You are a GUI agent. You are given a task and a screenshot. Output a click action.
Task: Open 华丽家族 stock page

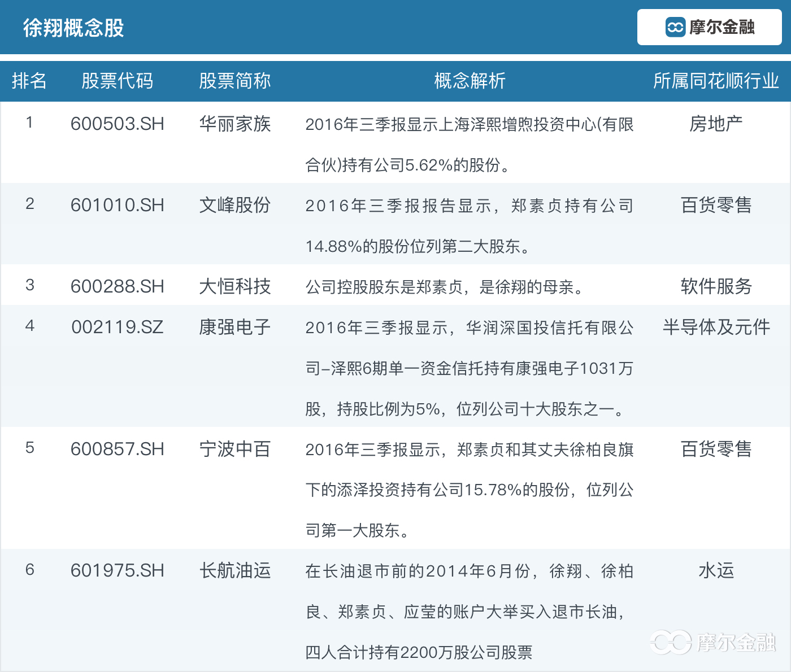click(x=235, y=125)
